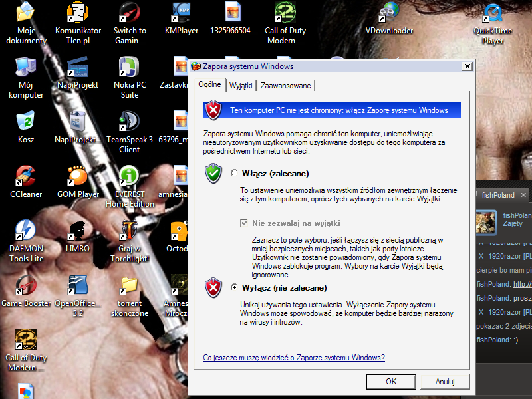Switch to the Ogólne tab
Screen dimensions: 532x399
tap(209, 85)
